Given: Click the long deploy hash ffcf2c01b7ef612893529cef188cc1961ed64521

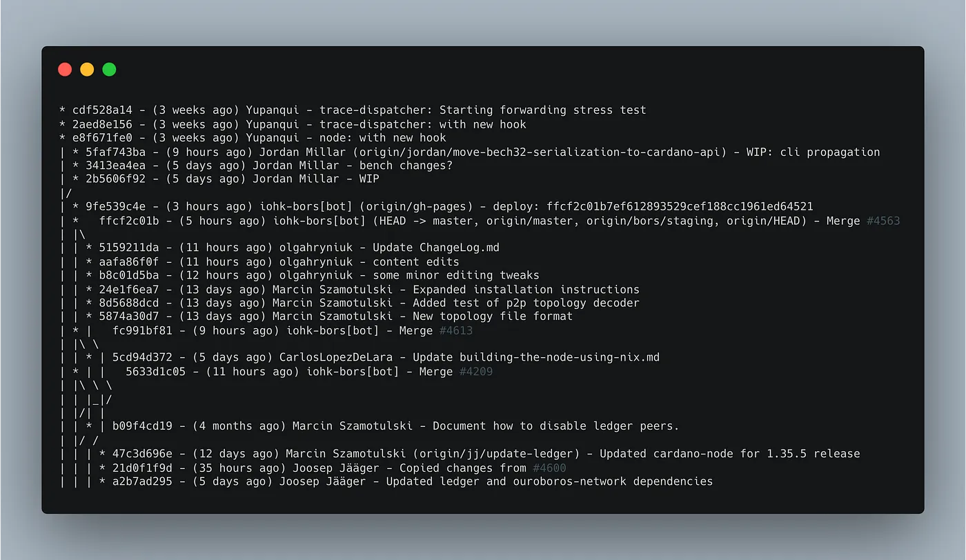Looking at the screenshot, I should (x=680, y=206).
